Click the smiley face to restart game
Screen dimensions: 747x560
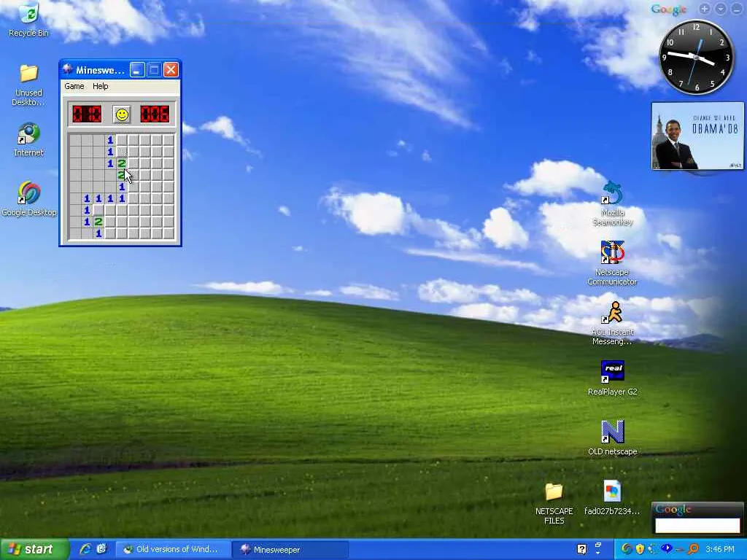[x=122, y=114]
